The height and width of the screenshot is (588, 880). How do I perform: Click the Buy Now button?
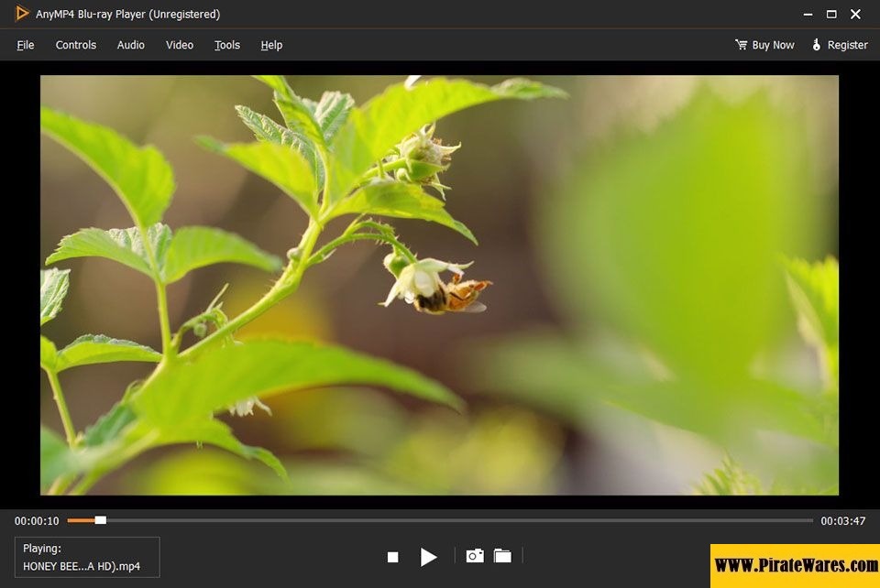773,45
